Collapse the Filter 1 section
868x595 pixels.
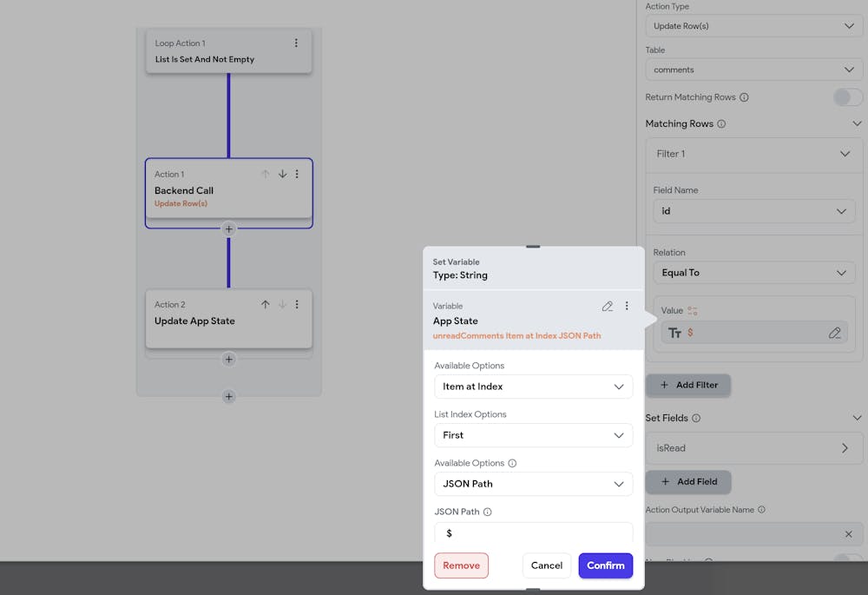845,154
